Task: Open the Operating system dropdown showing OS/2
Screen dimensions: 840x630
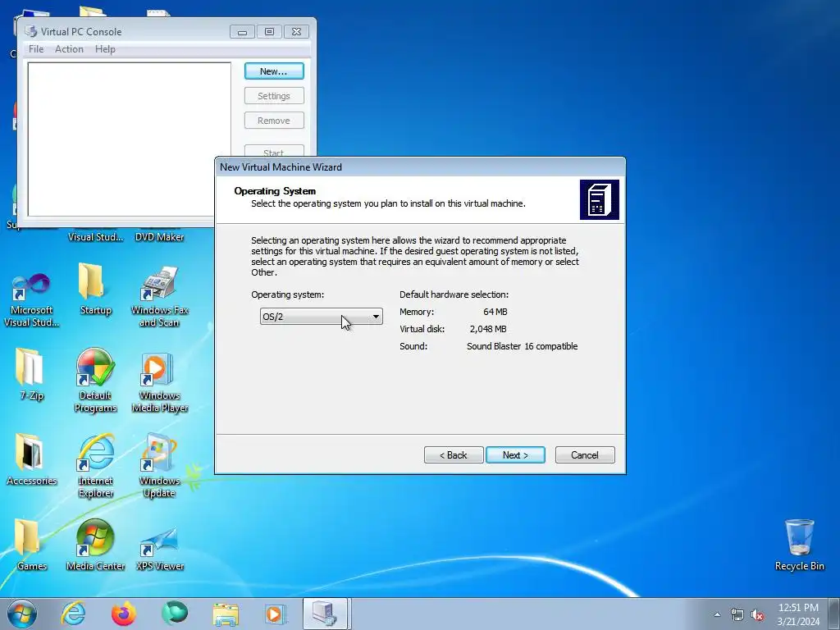Action: coord(321,317)
